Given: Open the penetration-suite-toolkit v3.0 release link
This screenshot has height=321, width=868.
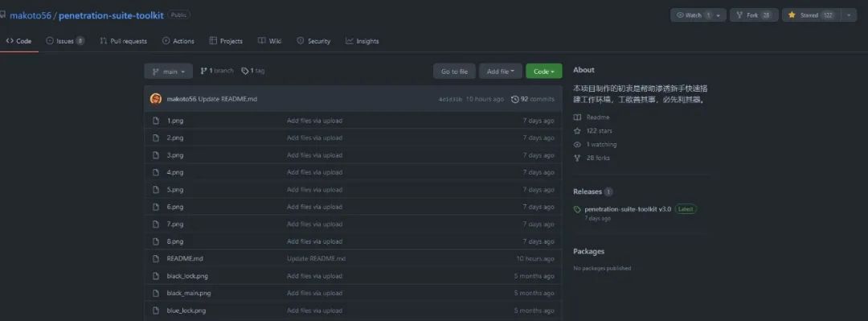Looking at the screenshot, I should click(628, 209).
